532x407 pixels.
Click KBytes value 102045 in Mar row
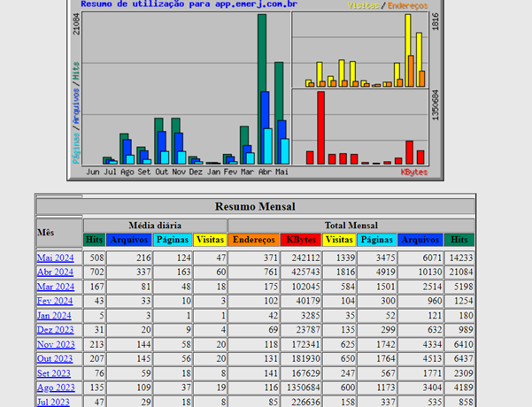point(305,287)
